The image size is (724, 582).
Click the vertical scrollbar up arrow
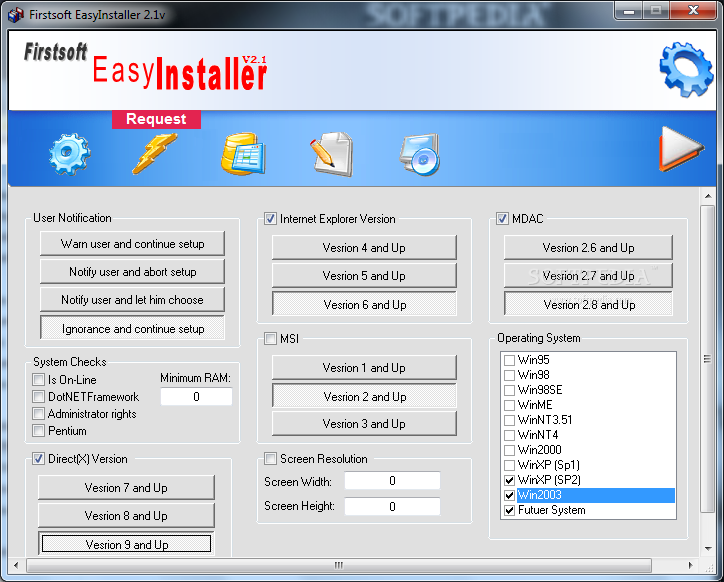tap(708, 196)
